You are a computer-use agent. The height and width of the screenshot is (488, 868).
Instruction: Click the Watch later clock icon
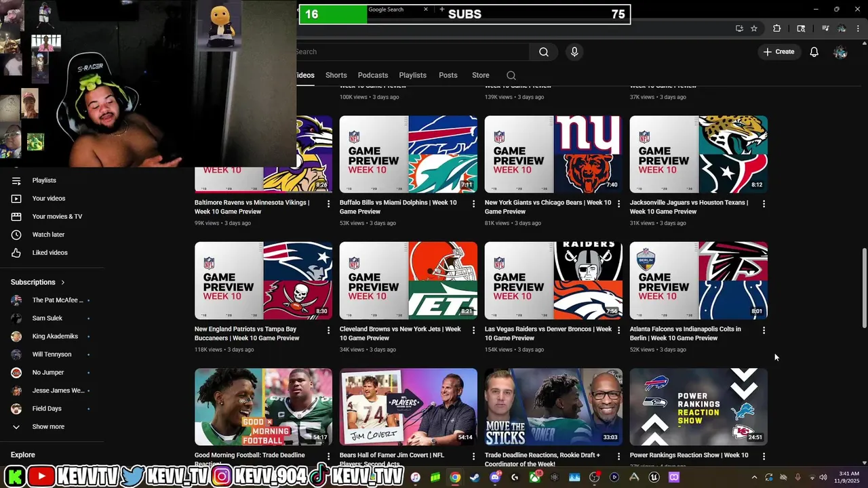click(x=16, y=235)
